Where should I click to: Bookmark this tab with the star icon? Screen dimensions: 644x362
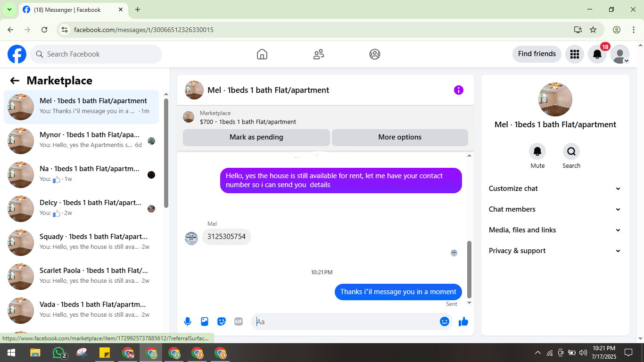click(x=593, y=30)
